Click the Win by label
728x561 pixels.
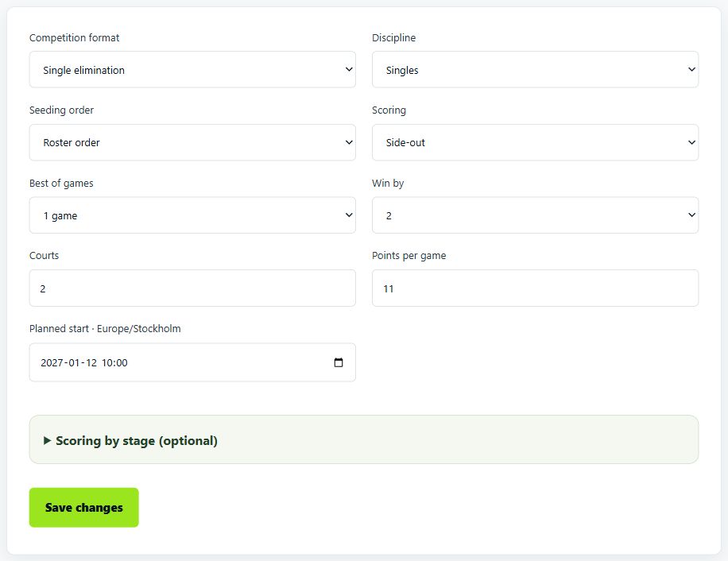(388, 184)
